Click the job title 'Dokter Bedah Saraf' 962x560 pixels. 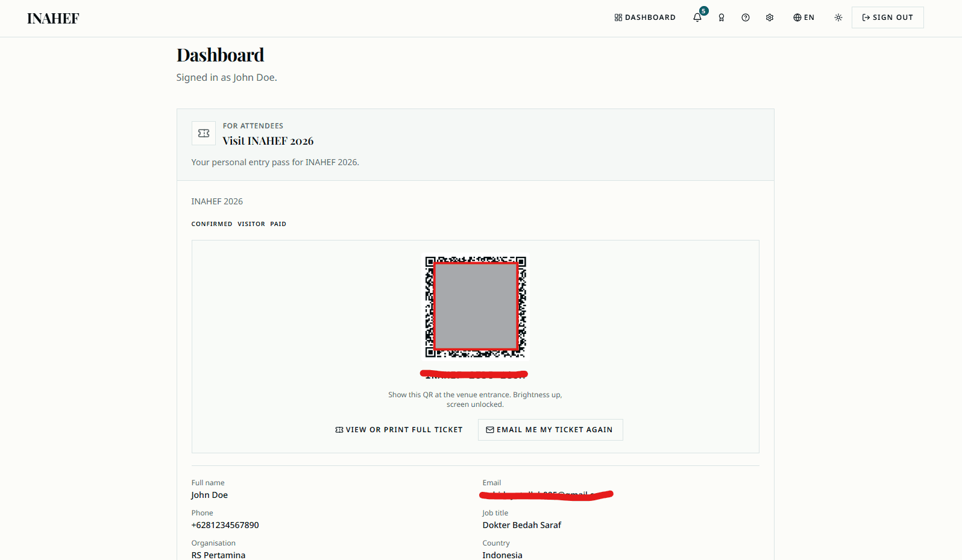pyautogui.click(x=522, y=526)
